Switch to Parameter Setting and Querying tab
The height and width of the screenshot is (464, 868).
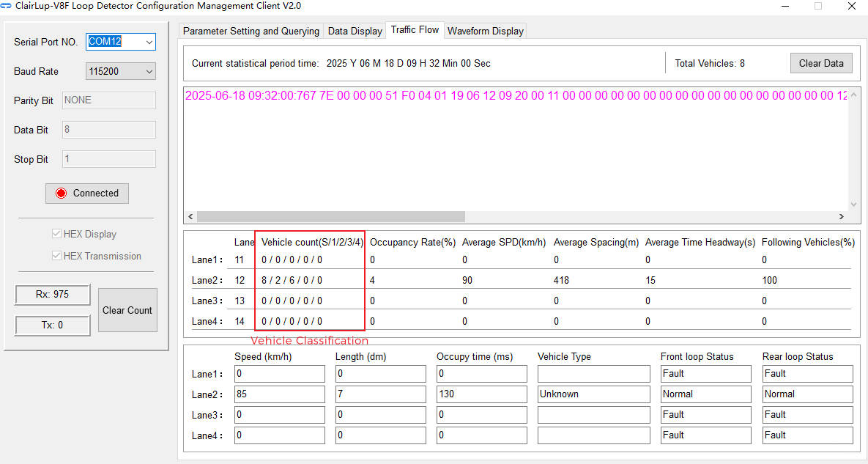(251, 31)
